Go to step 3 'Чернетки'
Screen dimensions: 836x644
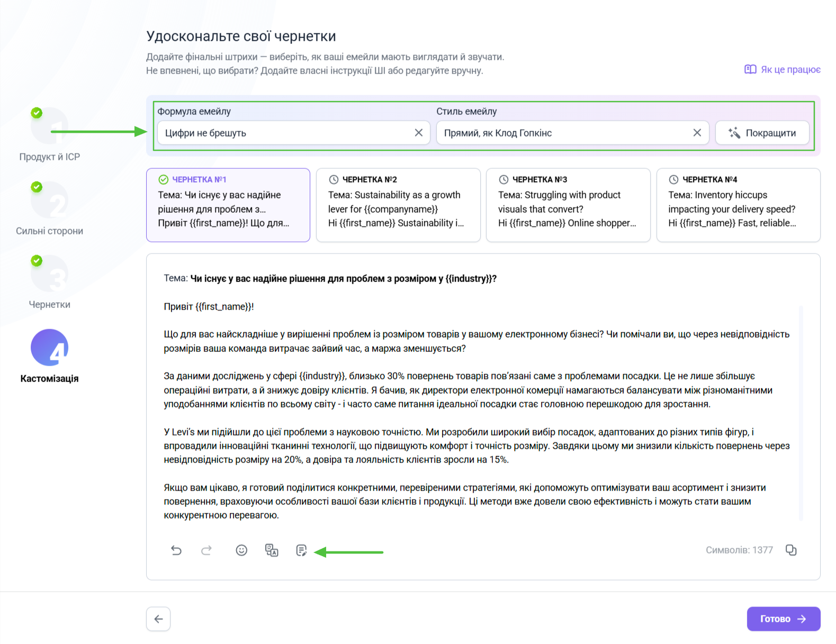click(x=50, y=282)
